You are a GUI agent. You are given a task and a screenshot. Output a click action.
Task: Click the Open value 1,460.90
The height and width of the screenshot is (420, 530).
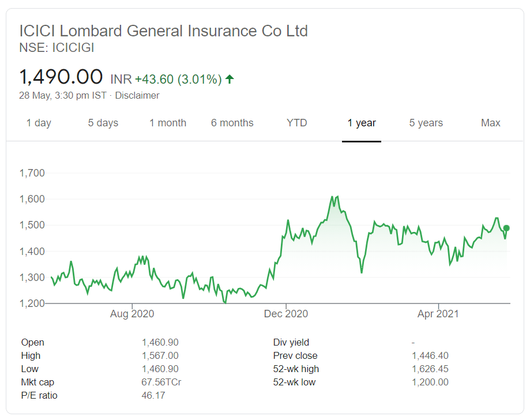tap(160, 342)
